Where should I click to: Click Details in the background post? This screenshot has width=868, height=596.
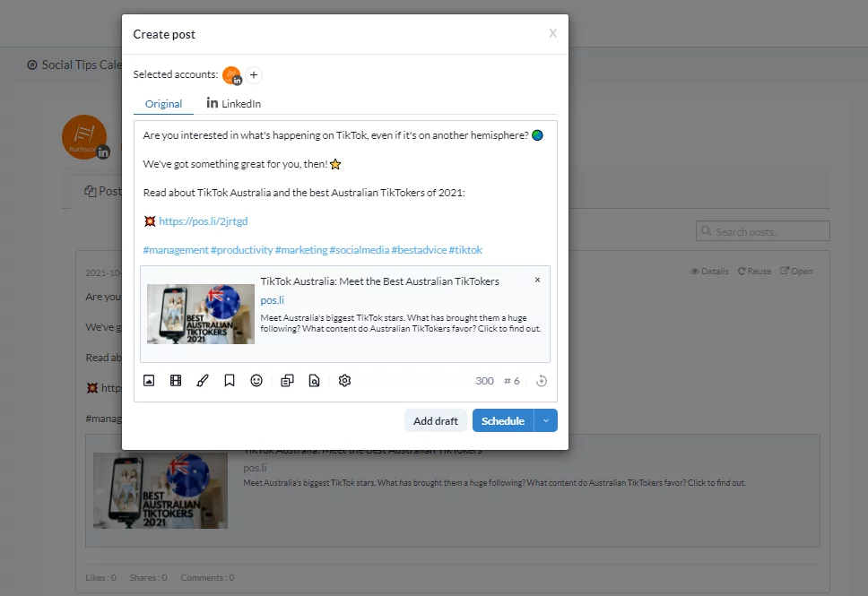point(709,272)
